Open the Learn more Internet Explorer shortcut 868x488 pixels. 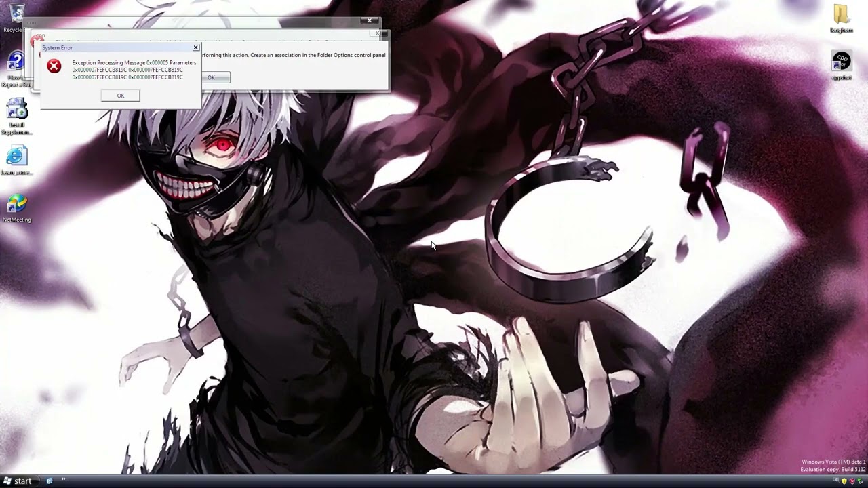coord(17,161)
